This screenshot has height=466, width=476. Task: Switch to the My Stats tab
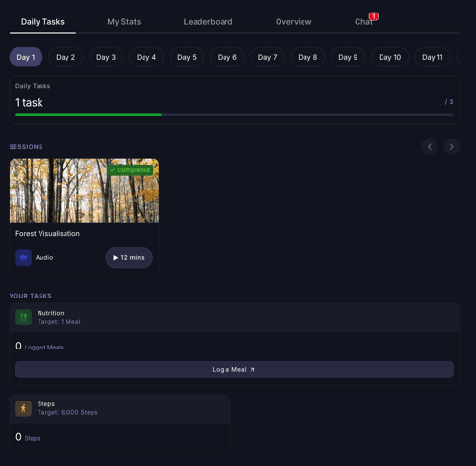pos(124,22)
